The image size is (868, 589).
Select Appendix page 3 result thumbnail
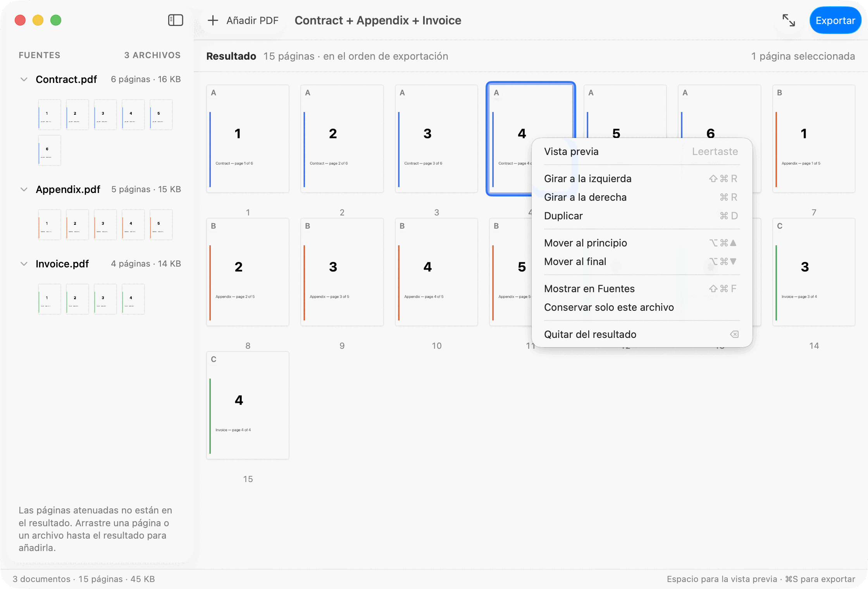coord(342,272)
